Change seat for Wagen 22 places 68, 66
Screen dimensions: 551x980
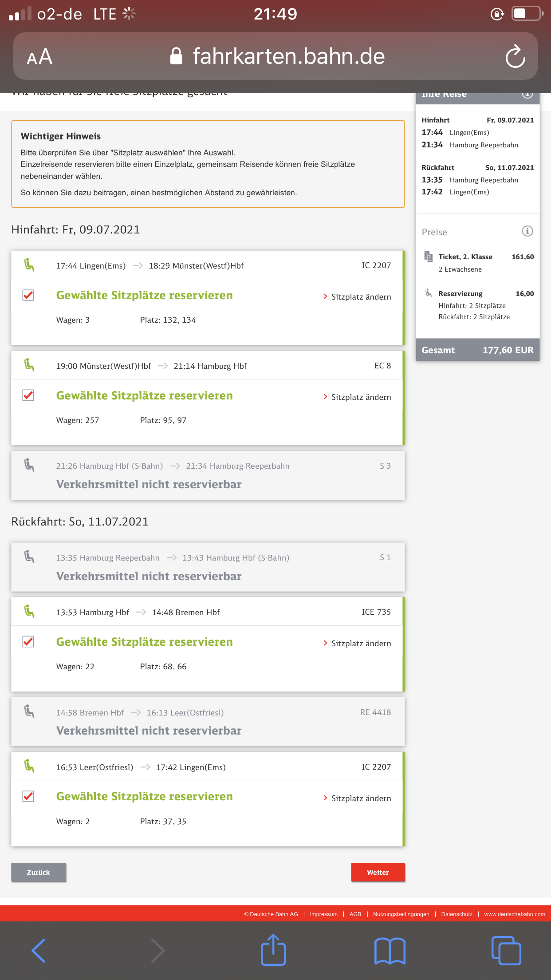coord(357,644)
